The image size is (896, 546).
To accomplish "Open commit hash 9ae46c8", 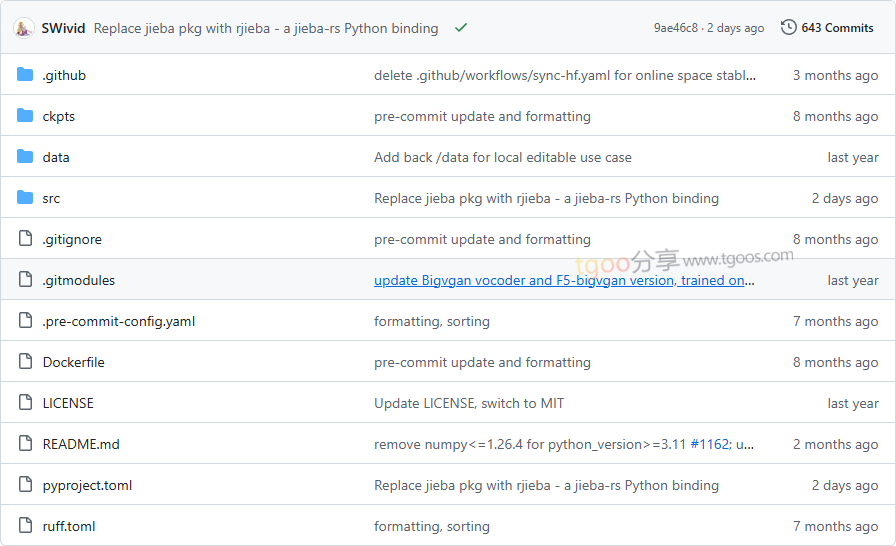I will (x=676, y=28).
